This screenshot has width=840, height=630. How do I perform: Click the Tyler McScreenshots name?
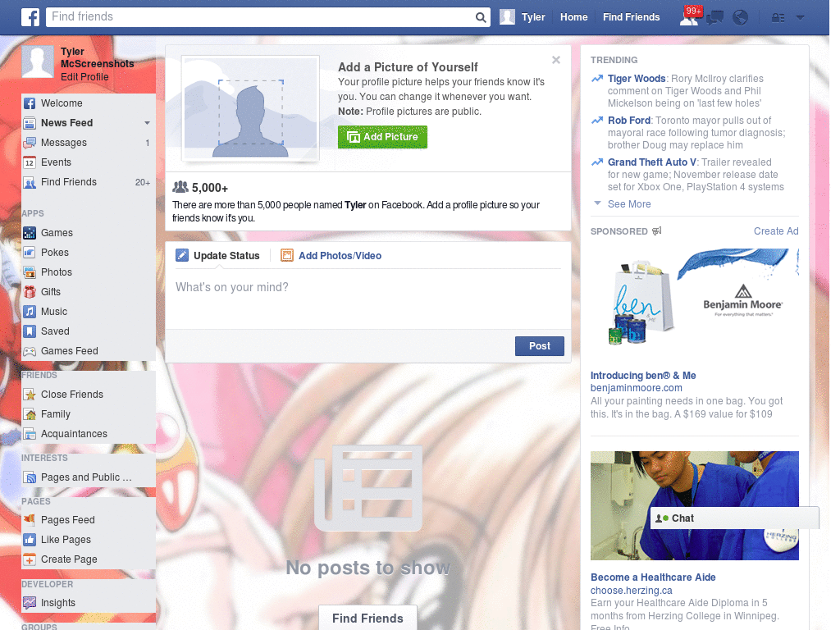point(97,58)
